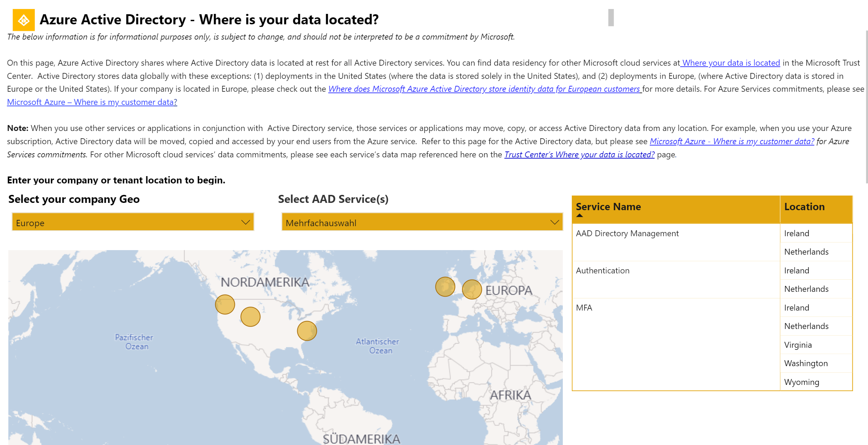
Task: Select the MFA service row
Action: [x=584, y=308]
